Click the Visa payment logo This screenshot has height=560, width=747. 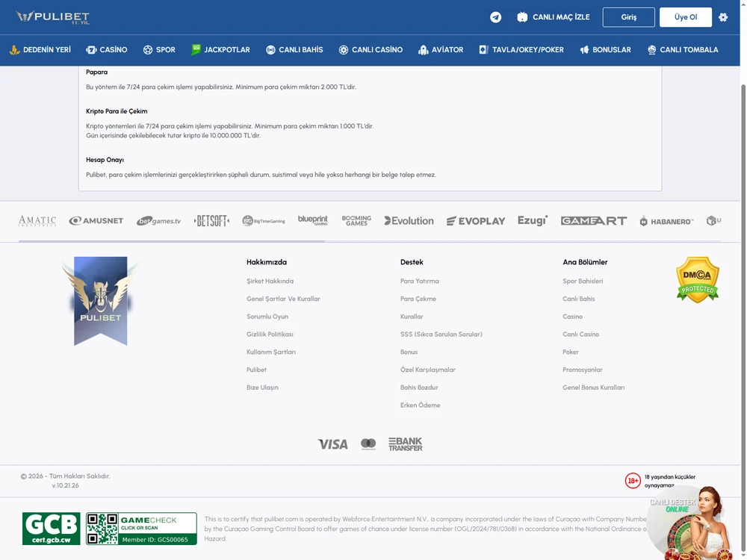pos(333,444)
